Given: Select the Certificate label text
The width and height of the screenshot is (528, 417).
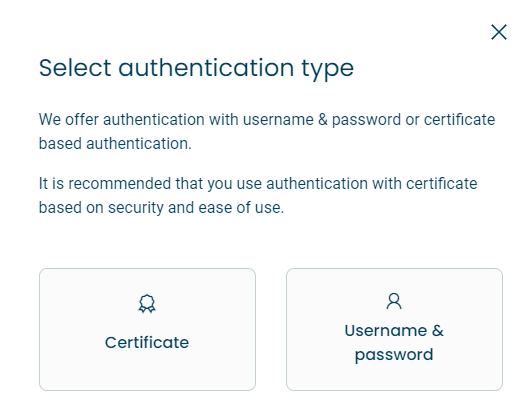Looking at the screenshot, I should tap(147, 343).
